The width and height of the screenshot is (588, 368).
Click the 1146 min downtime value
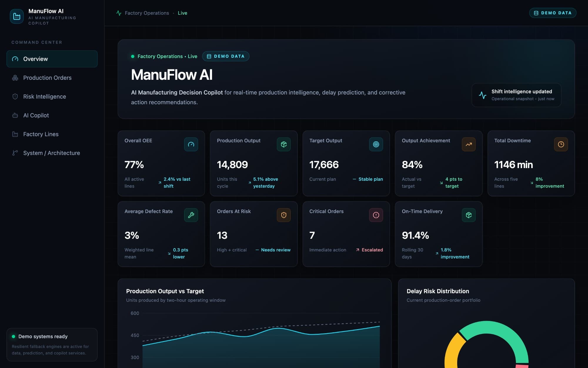pos(513,165)
